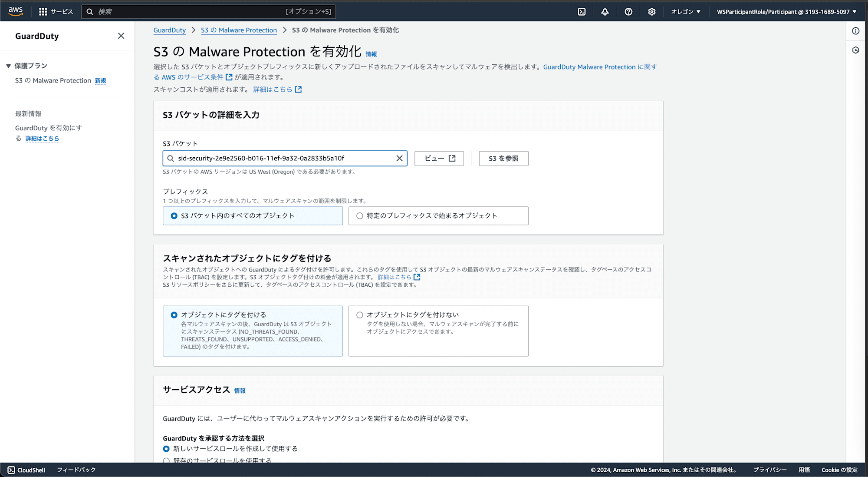Click external link icon after 詳細はこちら scan cost

click(x=298, y=89)
